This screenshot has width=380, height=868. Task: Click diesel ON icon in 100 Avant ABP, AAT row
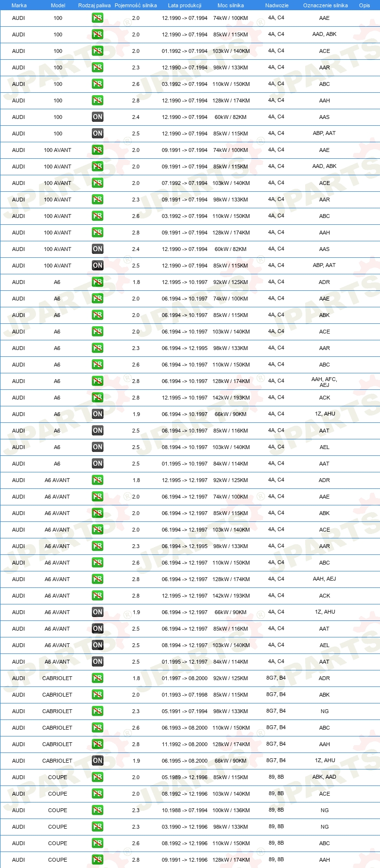(x=98, y=266)
